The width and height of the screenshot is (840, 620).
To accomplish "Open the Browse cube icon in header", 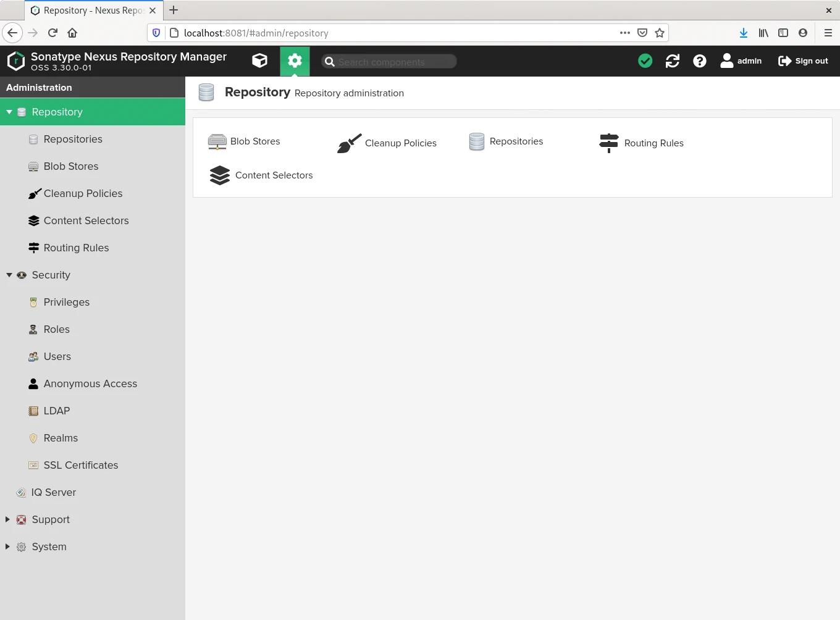I will pyautogui.click(x=259, y=61).
